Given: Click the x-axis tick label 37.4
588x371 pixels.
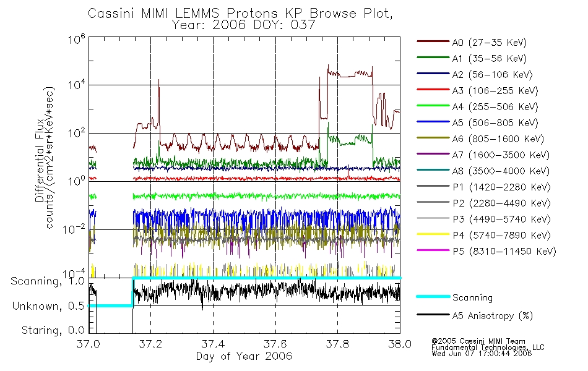Looking at the screenshot, I should click(x=213, y=344).
